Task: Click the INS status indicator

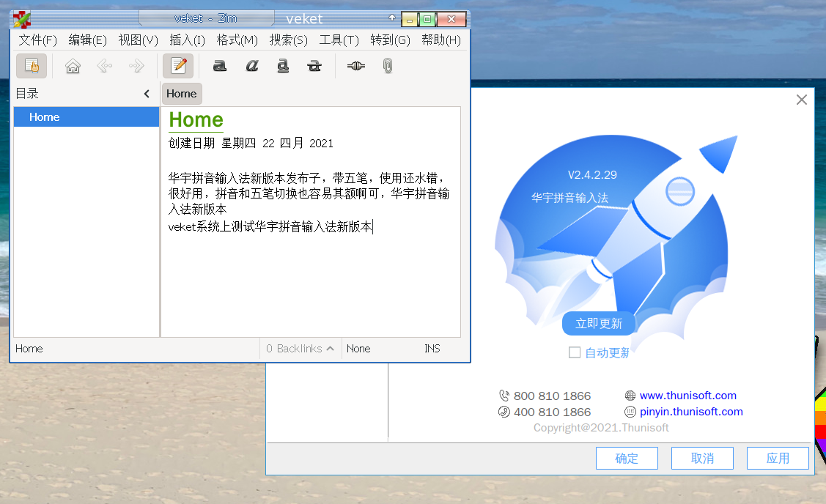Action: tap(432, 349)
